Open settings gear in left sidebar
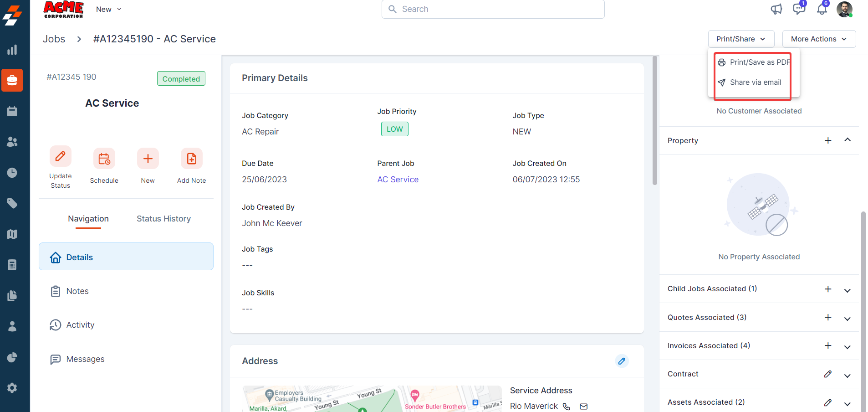 (12, 388)
